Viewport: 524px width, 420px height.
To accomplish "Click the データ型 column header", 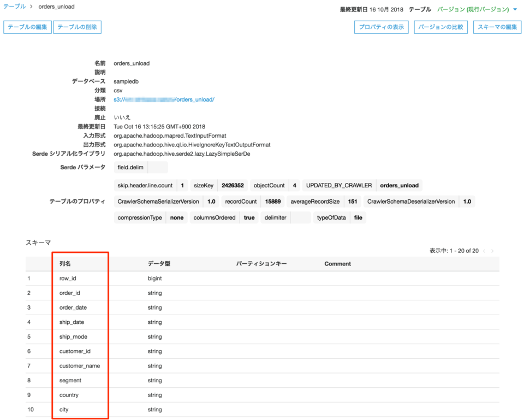I will click(x=159, y=263).
